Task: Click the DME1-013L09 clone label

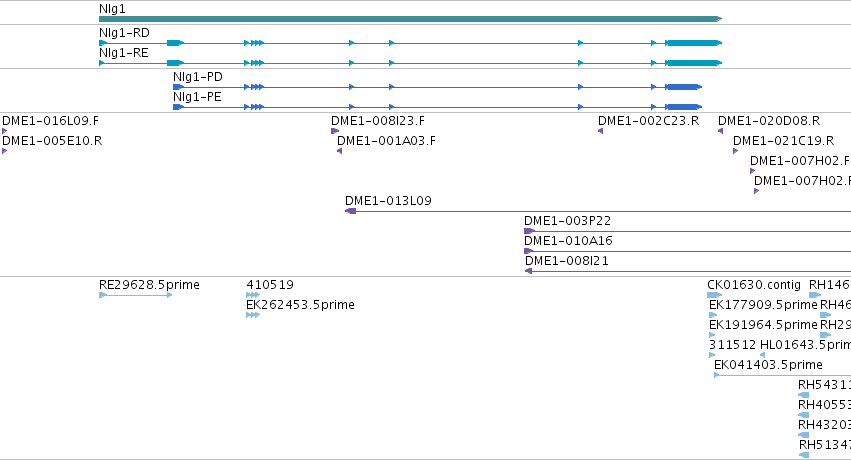Action: [388, 201]
